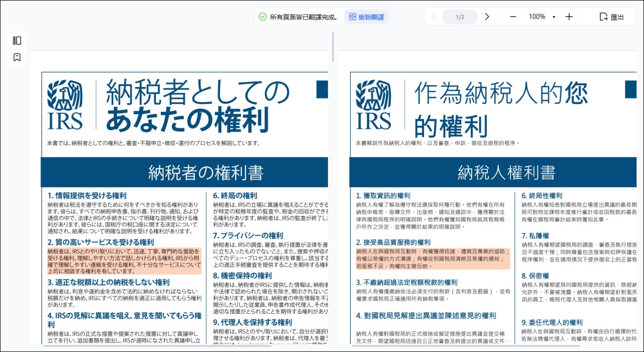The height and width of the screenshot is (352, 644).
Task: Click heading 6. 終局性權利
Action: 542,196
